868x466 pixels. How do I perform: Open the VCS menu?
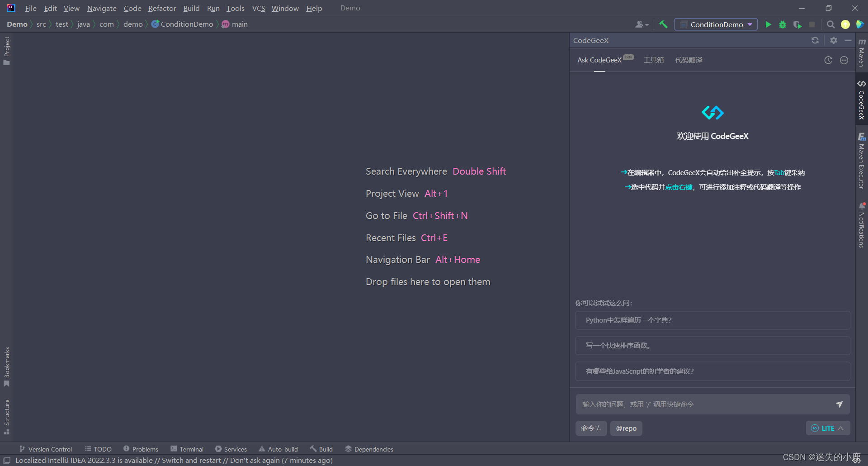pos(259,8)
